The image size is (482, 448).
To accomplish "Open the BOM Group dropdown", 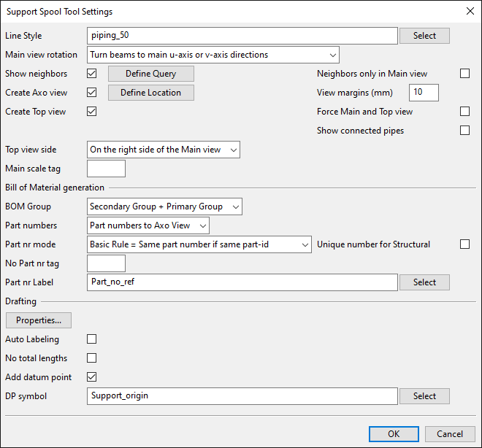I will pos(164,206).
